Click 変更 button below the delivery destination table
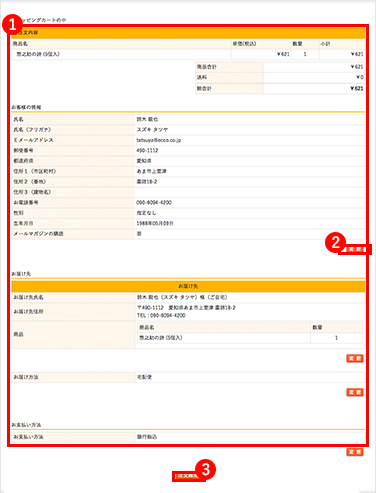This screenshot has height=493, width=376. pyautogui.click(x=355, y=358)
